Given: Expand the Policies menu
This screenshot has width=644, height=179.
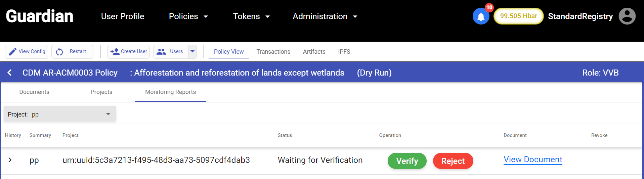Looking at the screenshot, I should point(188,16).
